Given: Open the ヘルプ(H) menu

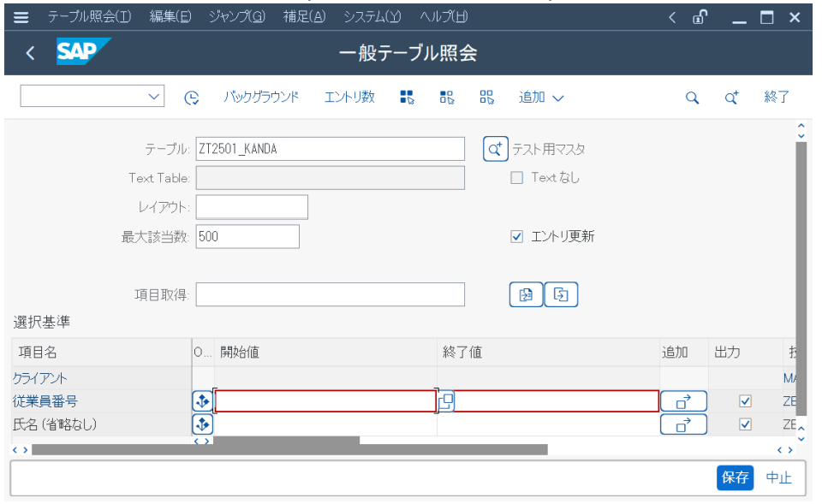Looking at the screenshot, I should [x=444, y=17].
